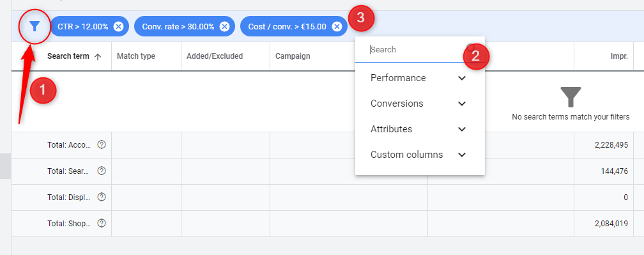
Task: Select the Total: Displ... row label
Action: click(x=69, y=197)
